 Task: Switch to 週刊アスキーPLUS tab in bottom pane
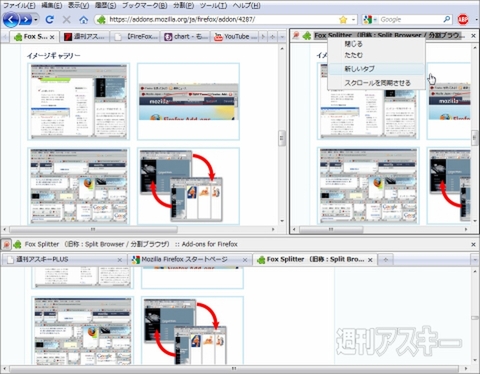click(64, 259)
